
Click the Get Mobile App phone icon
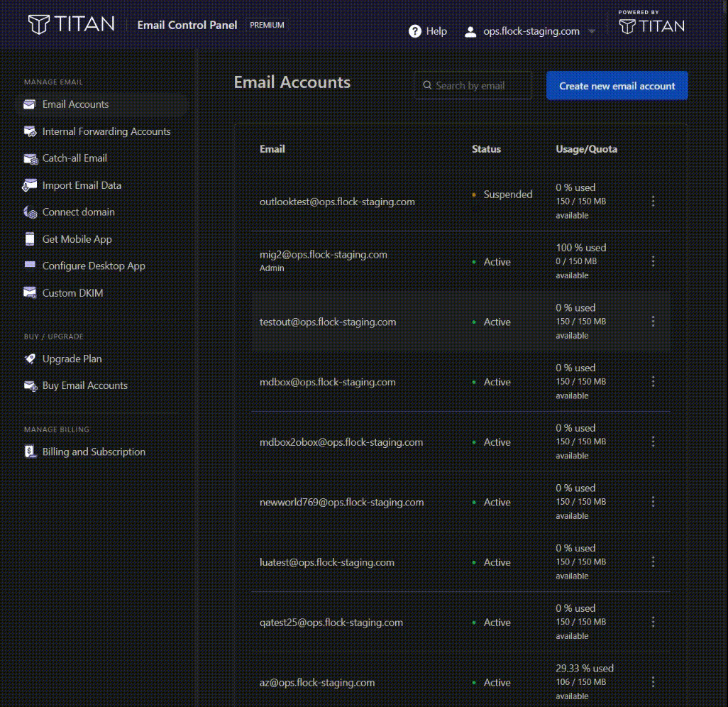tap(30, 239)
